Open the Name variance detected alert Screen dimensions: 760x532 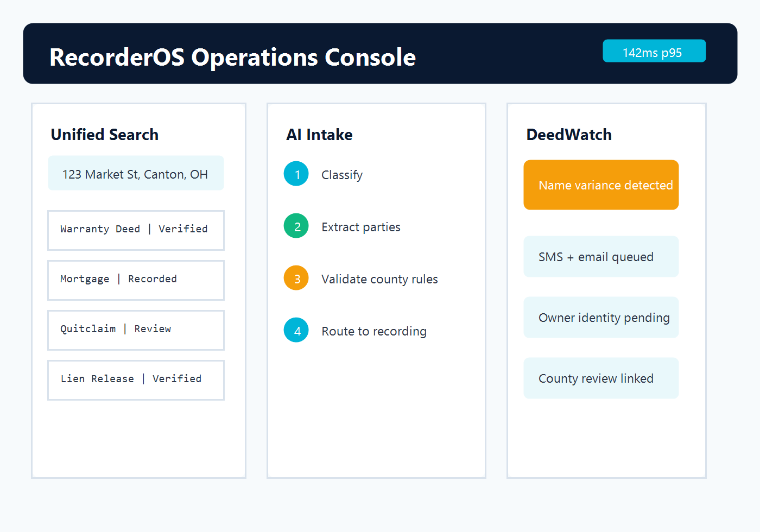tap(601, 185)
